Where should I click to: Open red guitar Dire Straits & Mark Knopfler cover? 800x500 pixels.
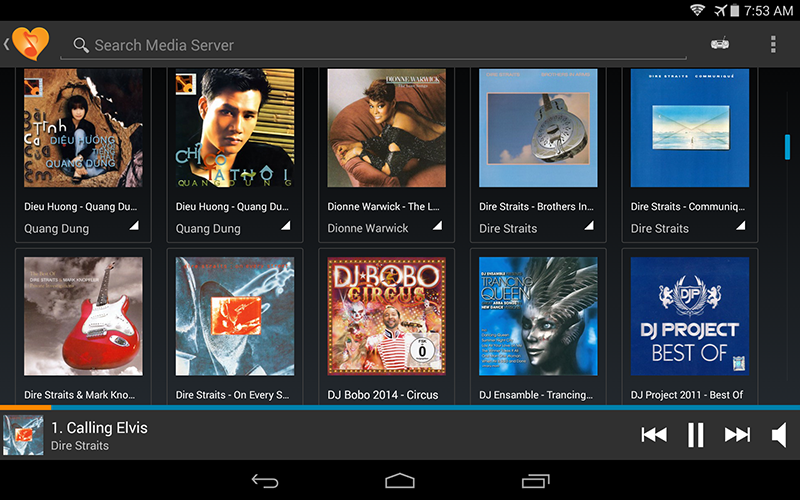83,316
